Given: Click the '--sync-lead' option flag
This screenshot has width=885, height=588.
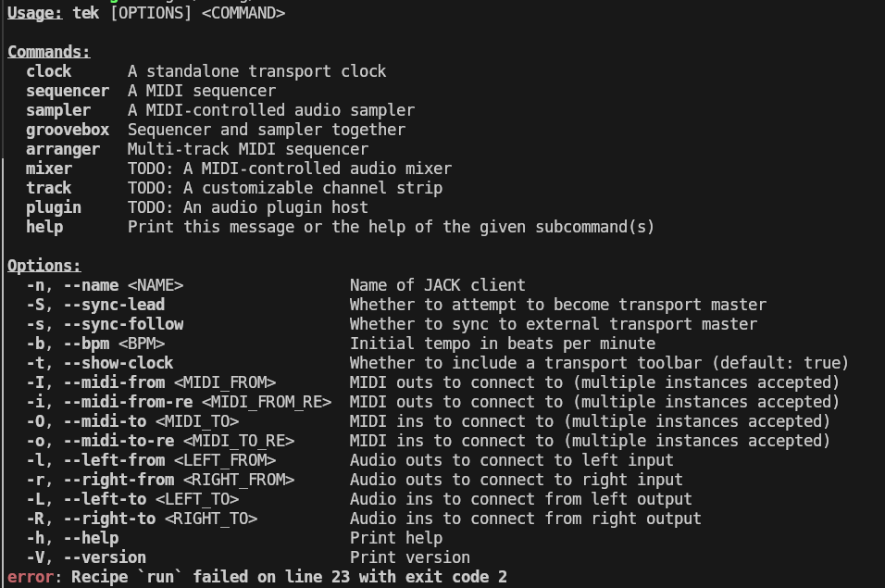Looking at the screenshot, I should click(114, 305).
